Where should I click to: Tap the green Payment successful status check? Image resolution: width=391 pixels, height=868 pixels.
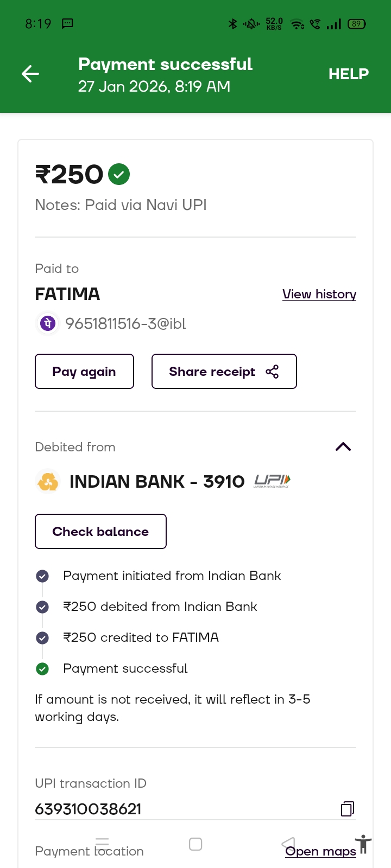pyautogui.click(x=42, y=669)
